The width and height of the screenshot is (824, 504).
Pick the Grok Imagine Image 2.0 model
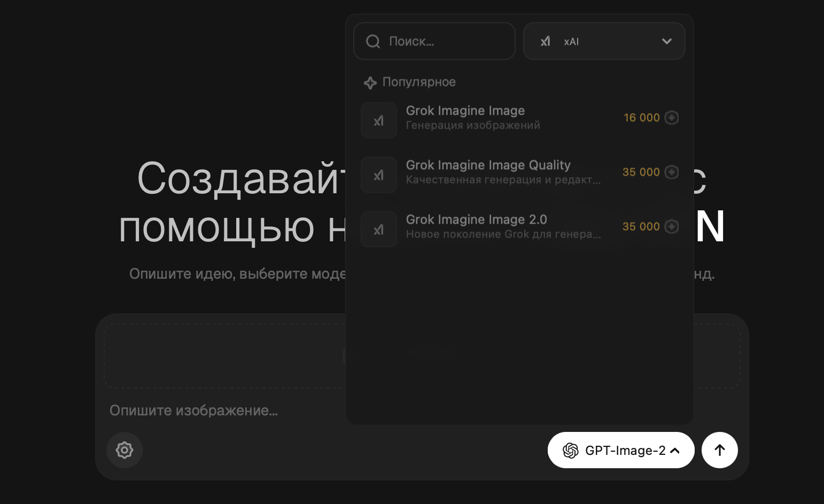coord(520,229)
